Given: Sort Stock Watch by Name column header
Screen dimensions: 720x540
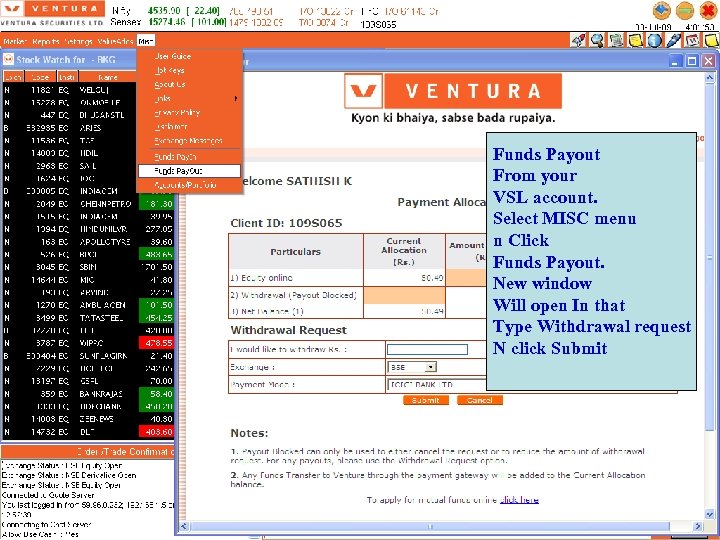Looking at the screenshot, I should click(x=107, y=77).
